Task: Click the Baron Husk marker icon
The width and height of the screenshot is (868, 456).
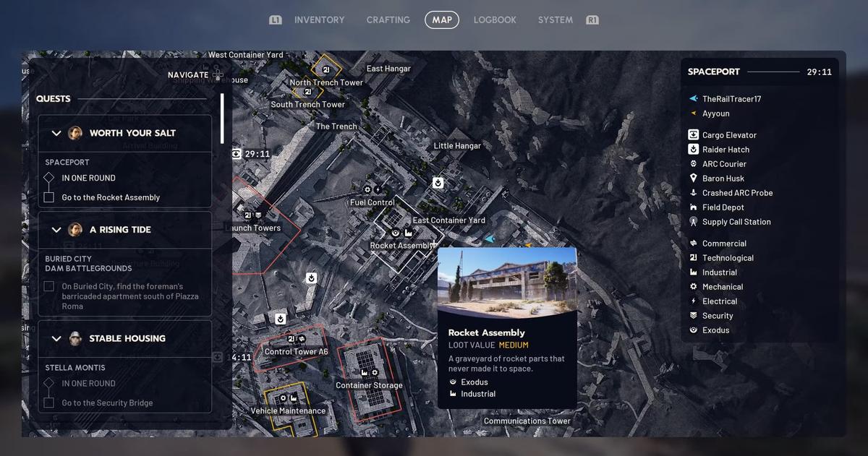Action: tap(693, 178)
